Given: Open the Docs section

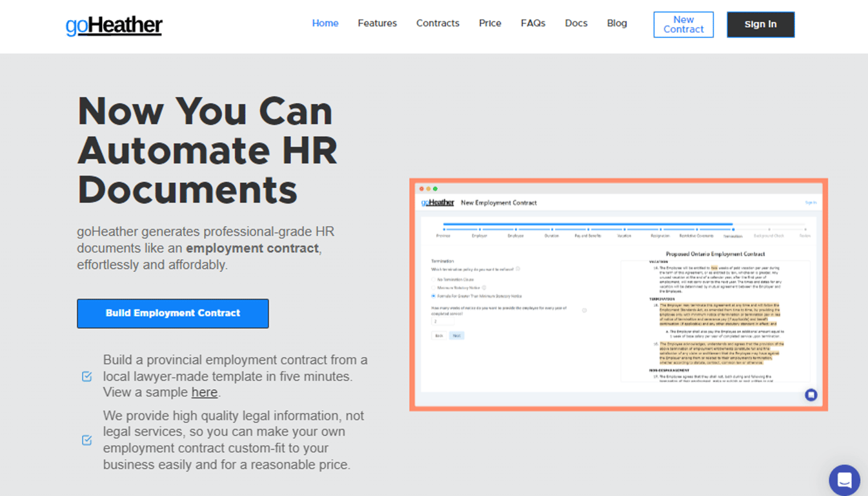Looking at the screenshot, I should coord(576,23).
